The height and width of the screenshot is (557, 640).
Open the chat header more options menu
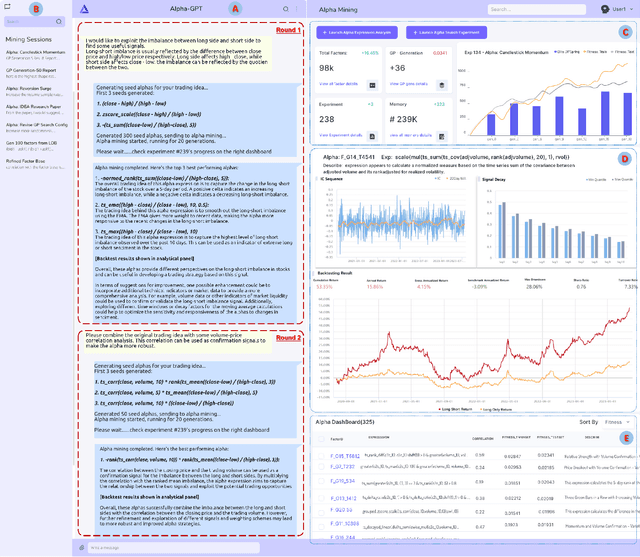[299, 7]
